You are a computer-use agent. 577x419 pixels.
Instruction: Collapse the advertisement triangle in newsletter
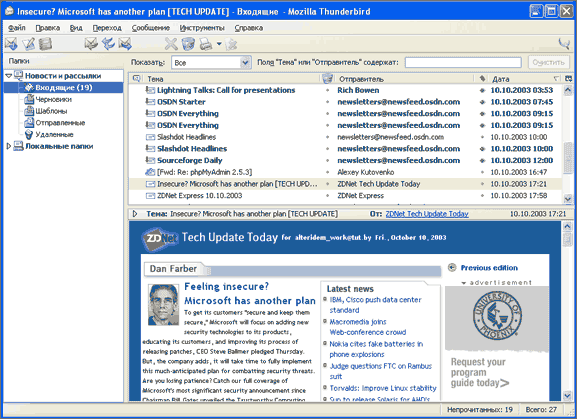(464, 283)
